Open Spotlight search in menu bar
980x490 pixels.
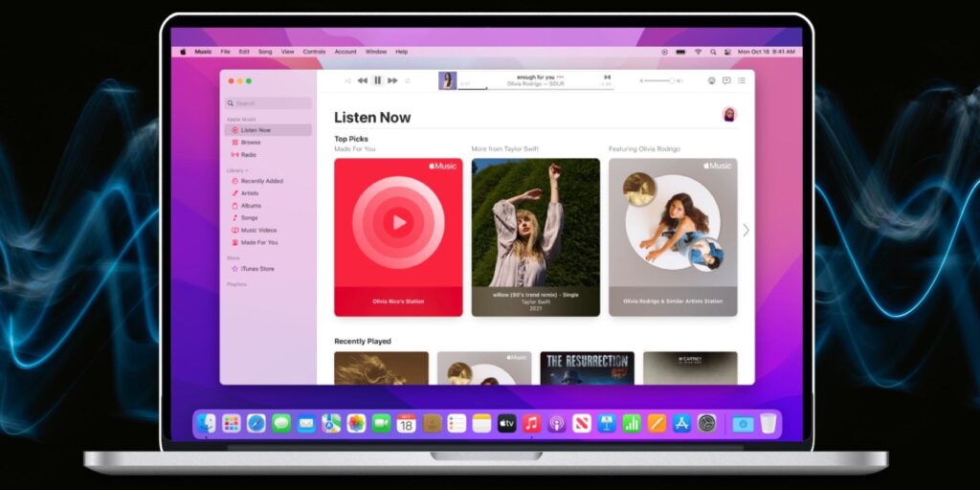pyautogui.click(x=713, y=52)
